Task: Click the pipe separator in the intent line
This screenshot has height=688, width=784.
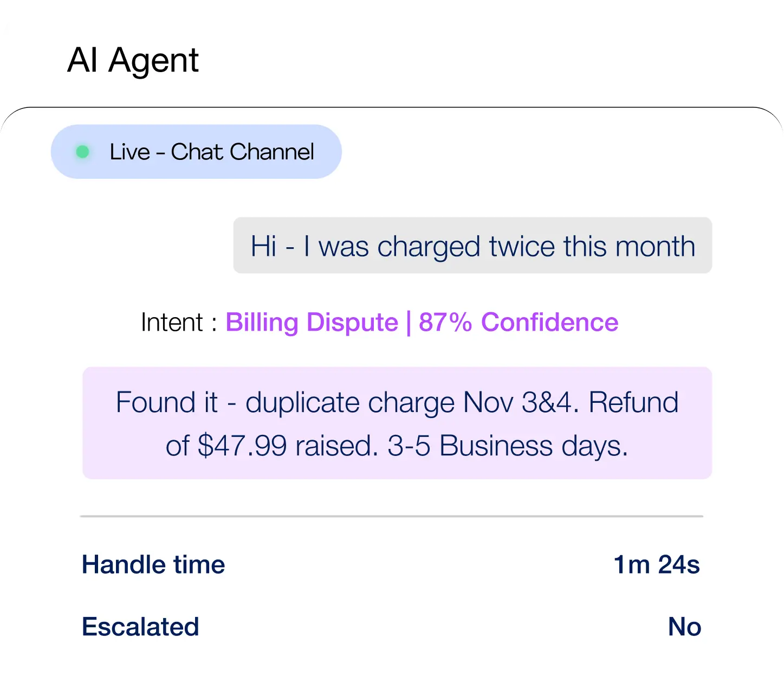Action: point(408,323)
